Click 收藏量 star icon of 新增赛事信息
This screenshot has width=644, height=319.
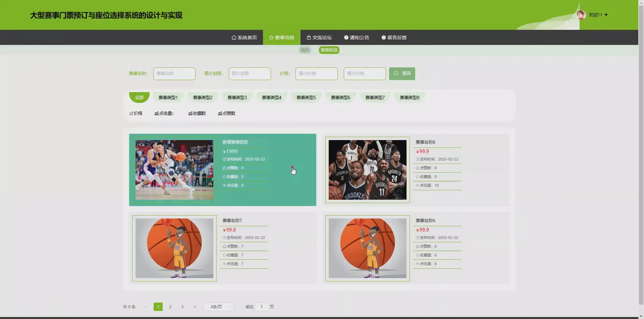pos(224,177)
